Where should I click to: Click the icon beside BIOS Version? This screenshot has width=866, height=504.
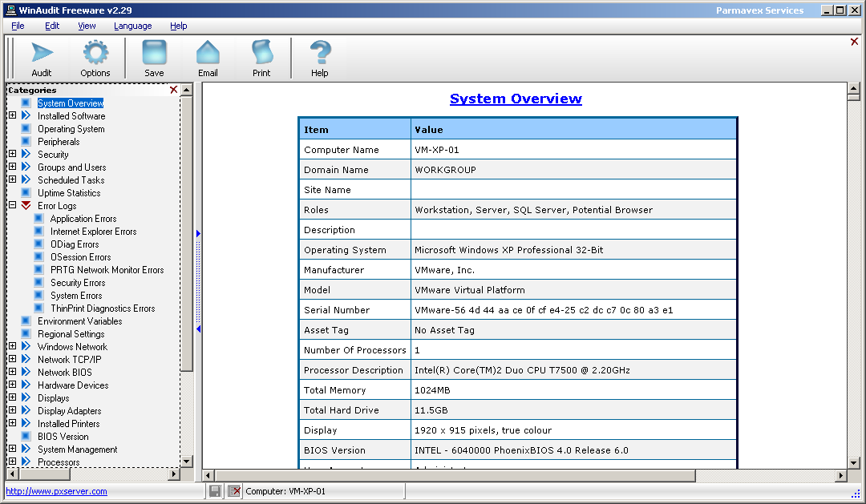[x=26, y=436]
